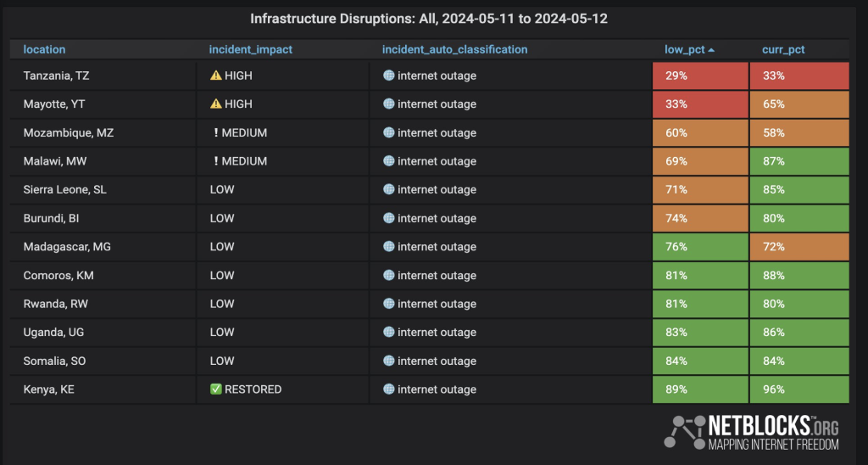Sort table by location column header
Screen dimensions: 868x465
coord(44,50)
